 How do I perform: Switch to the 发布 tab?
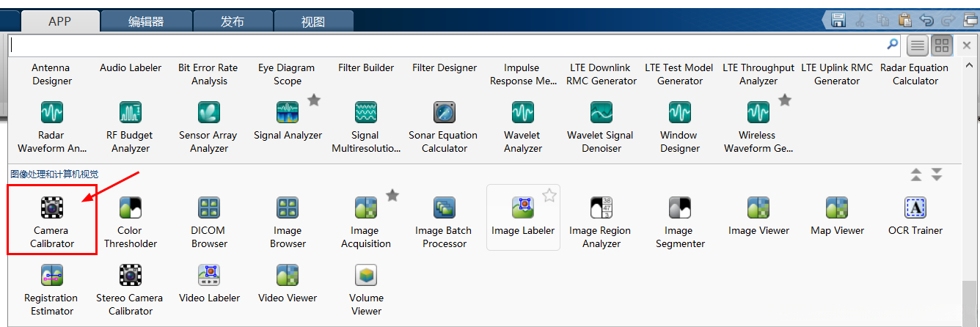[233, 21]
